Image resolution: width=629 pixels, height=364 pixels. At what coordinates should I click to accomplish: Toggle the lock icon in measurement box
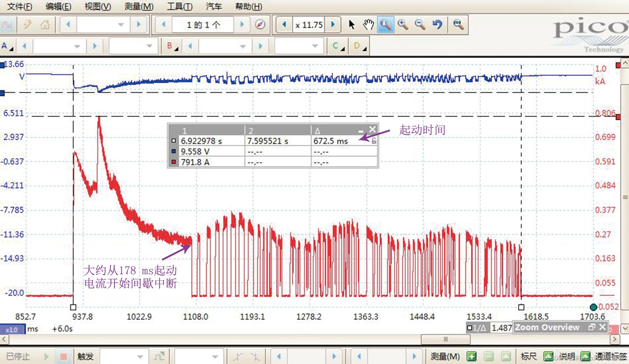pos(374,141)
